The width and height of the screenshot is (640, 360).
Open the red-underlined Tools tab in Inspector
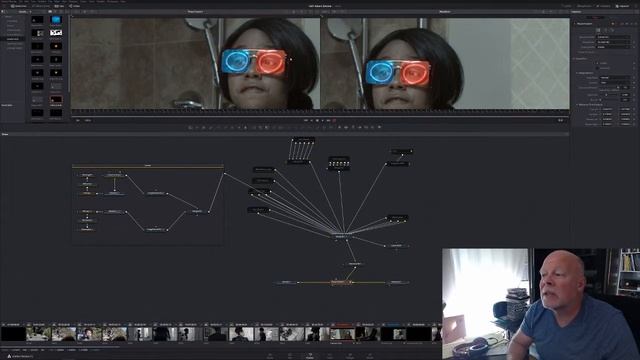[x=595, y=18]
